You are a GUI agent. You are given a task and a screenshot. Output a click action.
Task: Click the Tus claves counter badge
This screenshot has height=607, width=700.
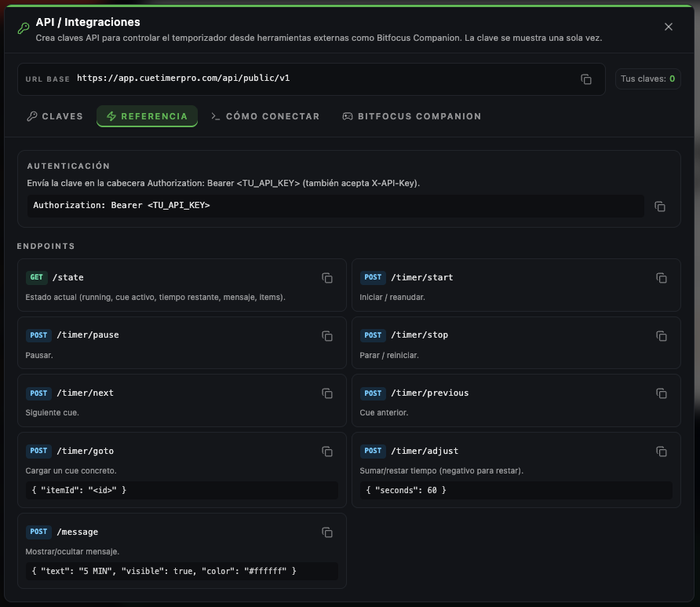(647, 79)
